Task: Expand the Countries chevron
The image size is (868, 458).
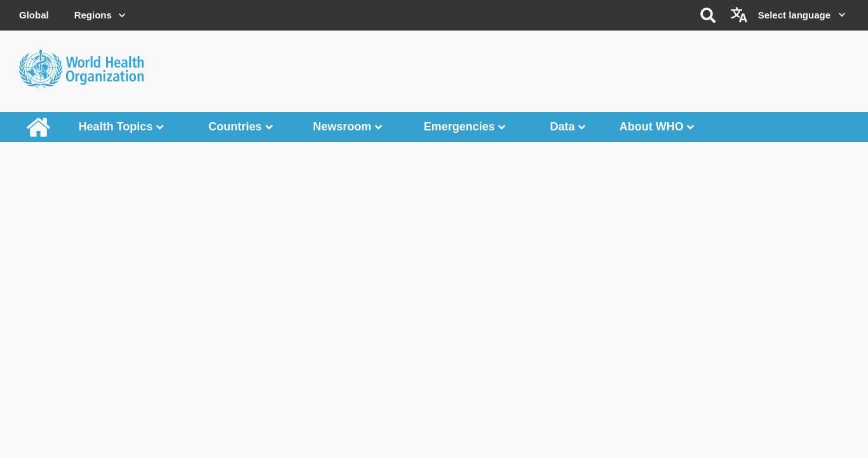Action: 269,127
